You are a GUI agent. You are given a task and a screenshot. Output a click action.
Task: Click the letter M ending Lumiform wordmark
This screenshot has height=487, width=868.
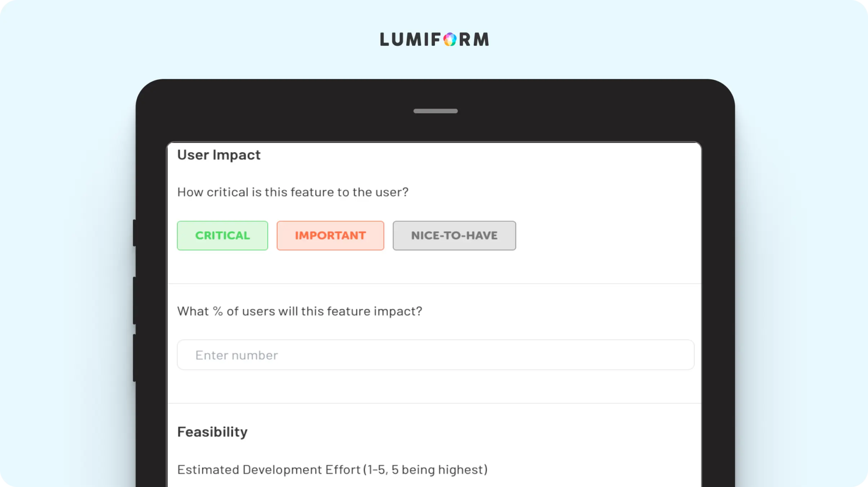click(x=481, y=39)
